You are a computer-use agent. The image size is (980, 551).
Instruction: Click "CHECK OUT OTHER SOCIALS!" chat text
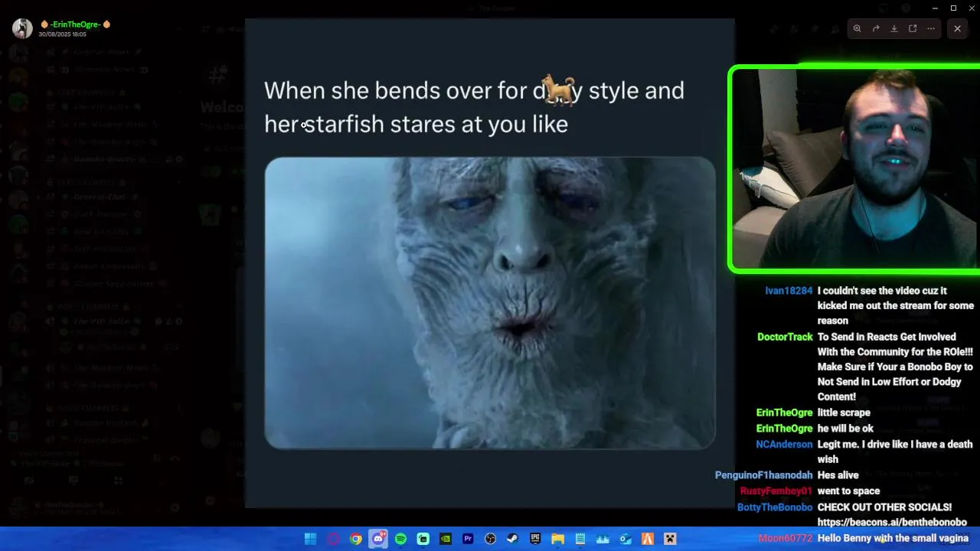(884, 507)
